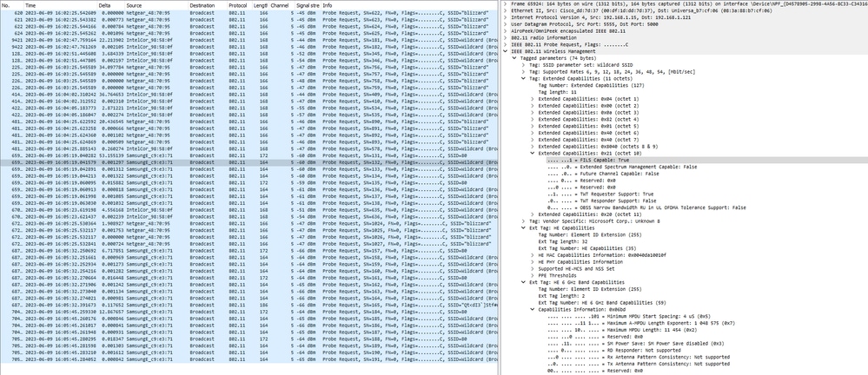Viewport: 868px width, 375px height.
Task: Expand Extended Capabilities 0x20 (octet 11)
Action: (533, 214)
